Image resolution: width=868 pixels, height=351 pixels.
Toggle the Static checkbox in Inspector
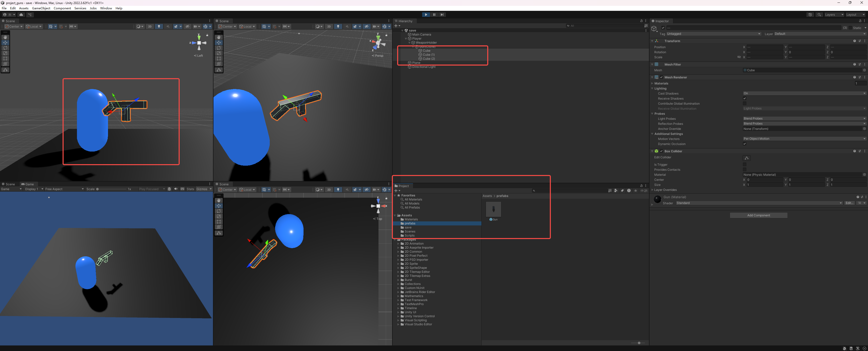pyautogui.click(x=850, y=28)
